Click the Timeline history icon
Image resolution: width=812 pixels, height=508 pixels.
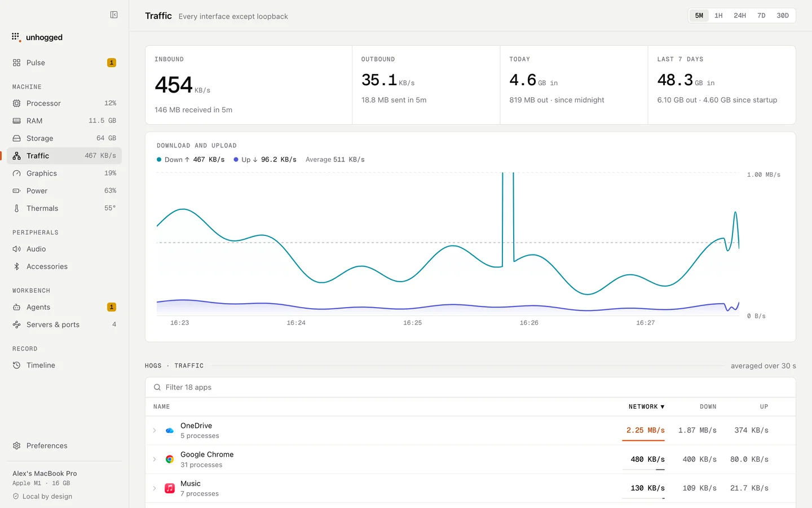[16, 365]
